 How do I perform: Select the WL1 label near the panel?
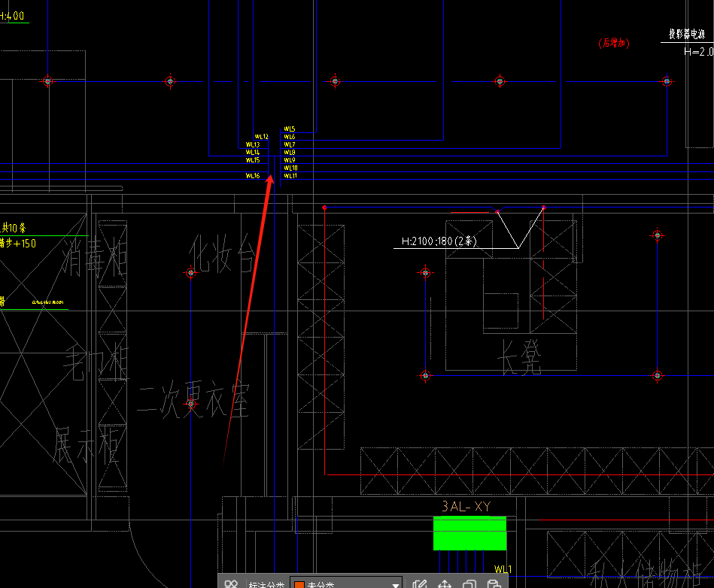pos(503,569)
